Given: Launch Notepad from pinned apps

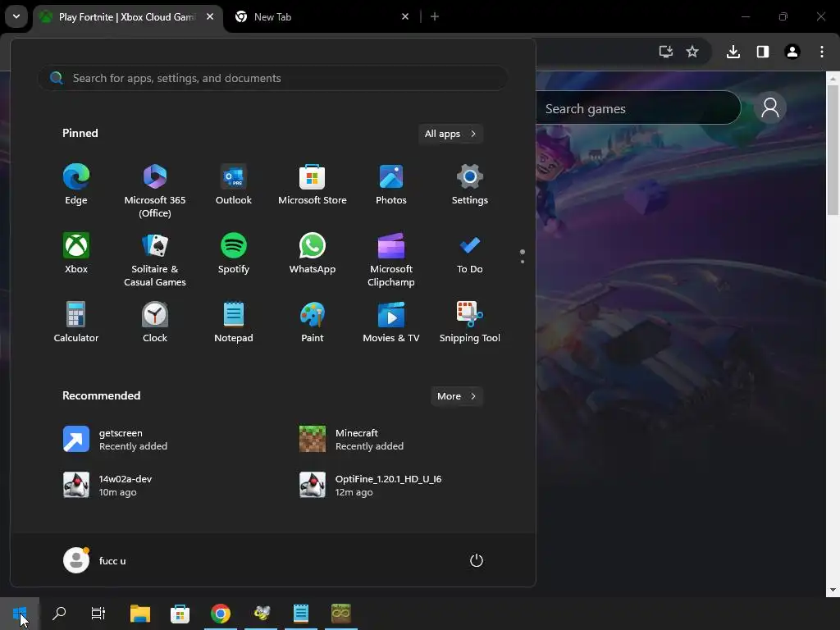Looking at the screenshot, I should pos(234,322).
